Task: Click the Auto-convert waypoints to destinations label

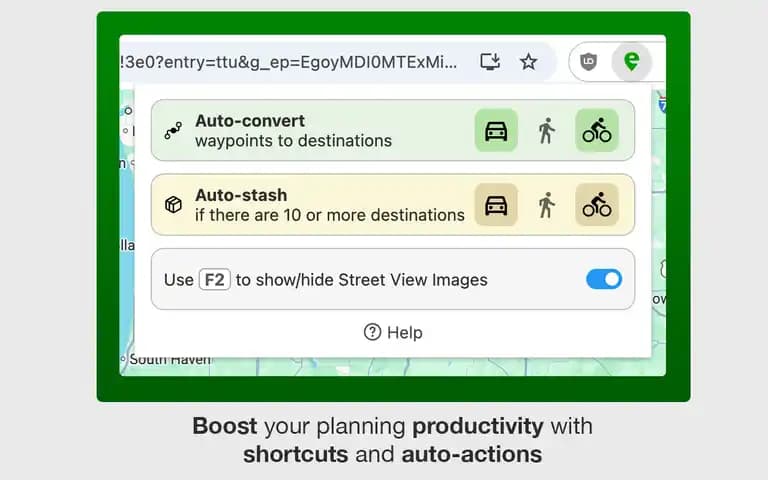Action: click(293, 131)
